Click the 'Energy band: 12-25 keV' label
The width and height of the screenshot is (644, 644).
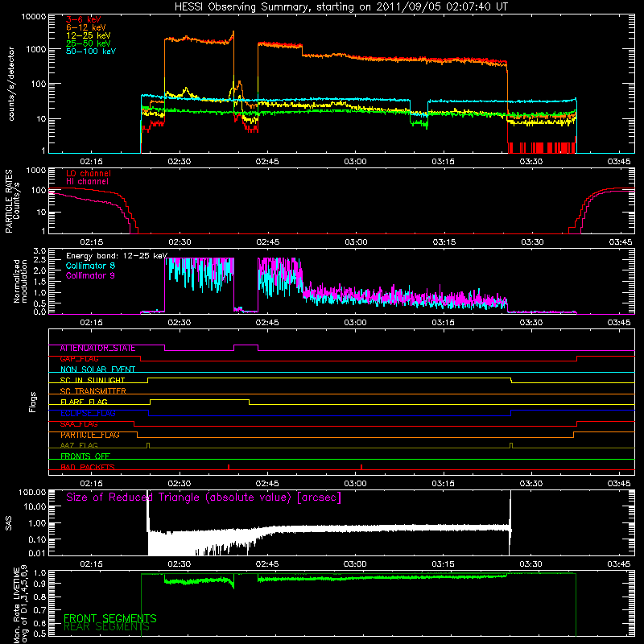pyautogui.click(x=117, y=256)
